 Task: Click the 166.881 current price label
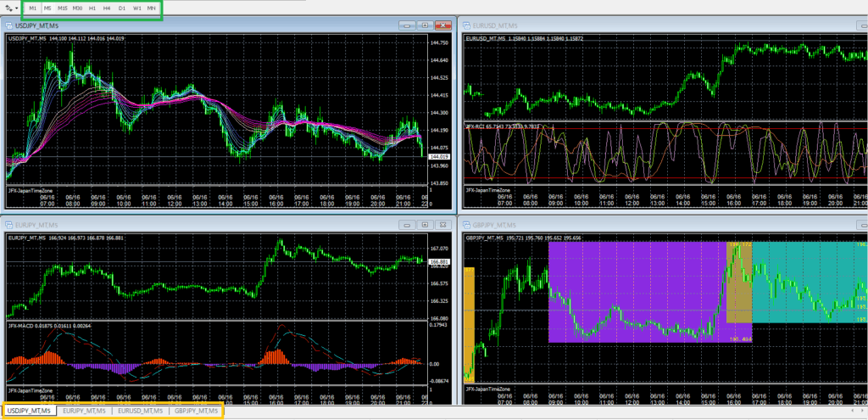click(440, 261)
